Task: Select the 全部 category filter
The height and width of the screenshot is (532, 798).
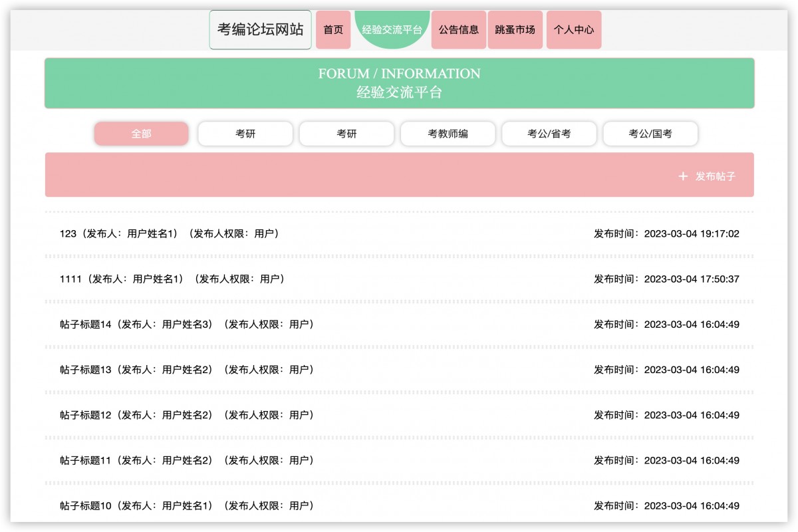Action: pos(141,134)
